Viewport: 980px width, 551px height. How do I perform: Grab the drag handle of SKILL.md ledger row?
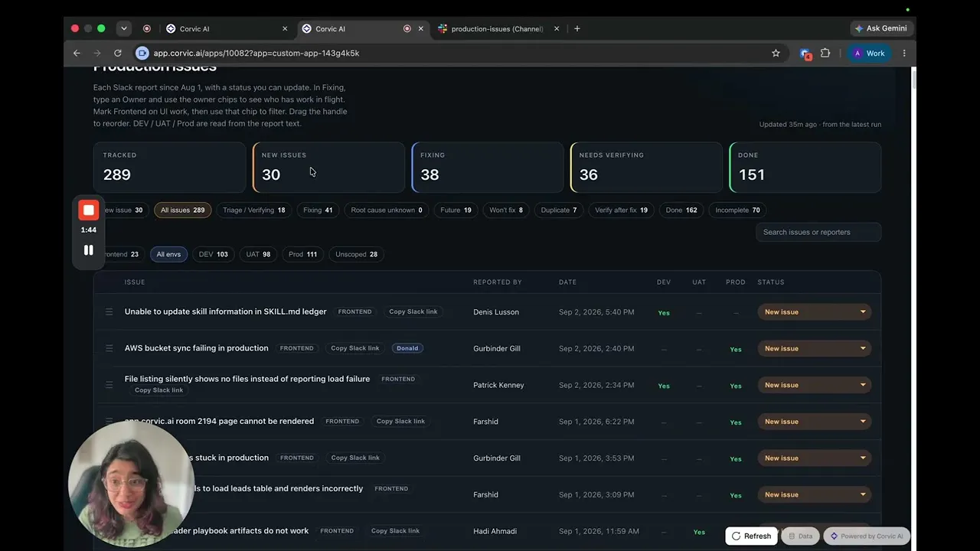[x=109, y=311]
